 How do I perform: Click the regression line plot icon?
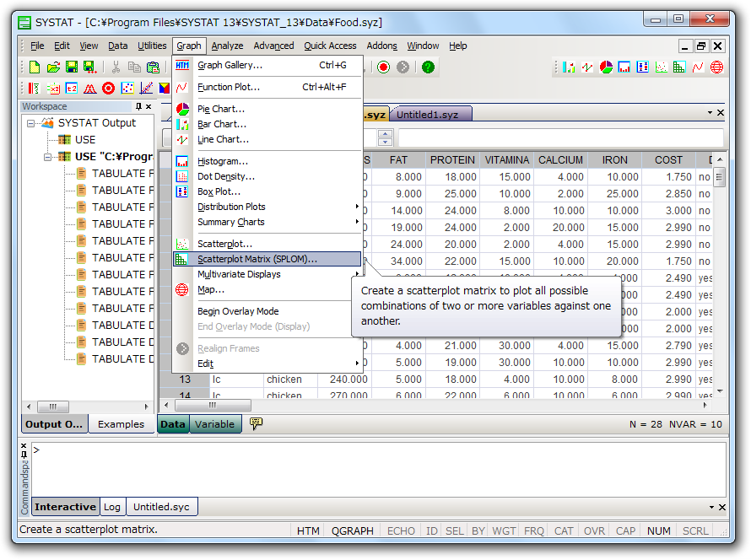coord(146,88)
